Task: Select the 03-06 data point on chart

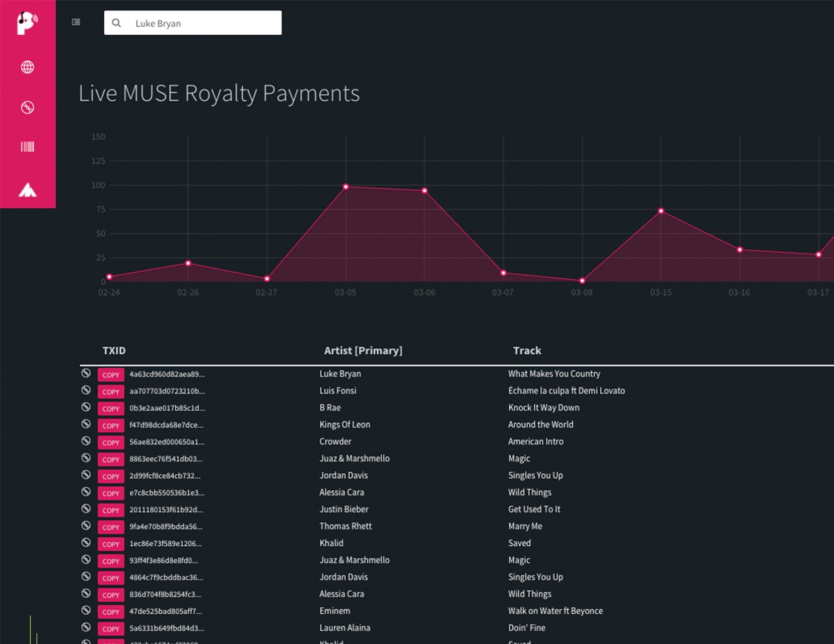Action: [424, 191]
